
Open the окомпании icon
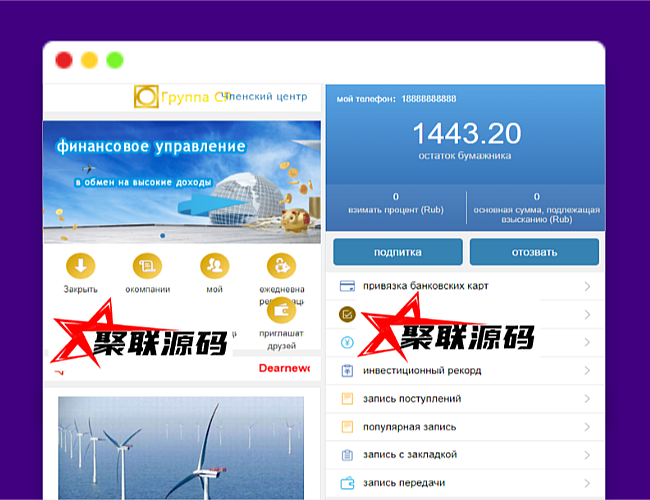(x=147, y=266)
